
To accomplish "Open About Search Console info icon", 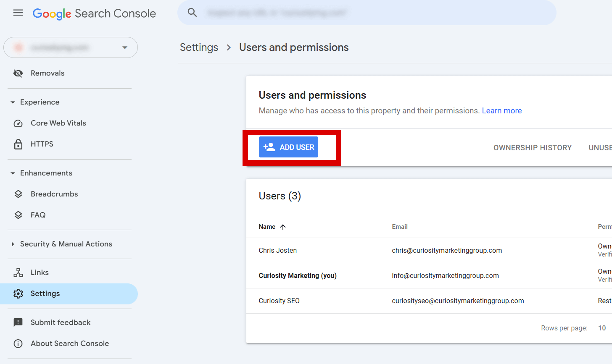I will 18,343.
